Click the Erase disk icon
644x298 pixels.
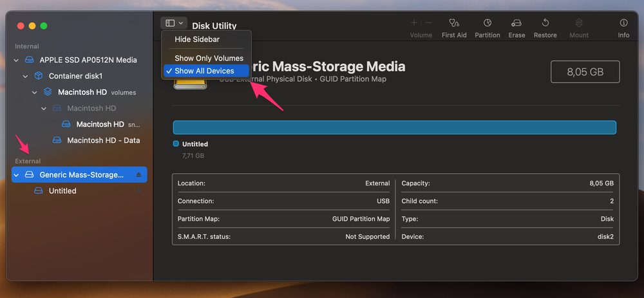pyautogui.click(x=516, y=23)
